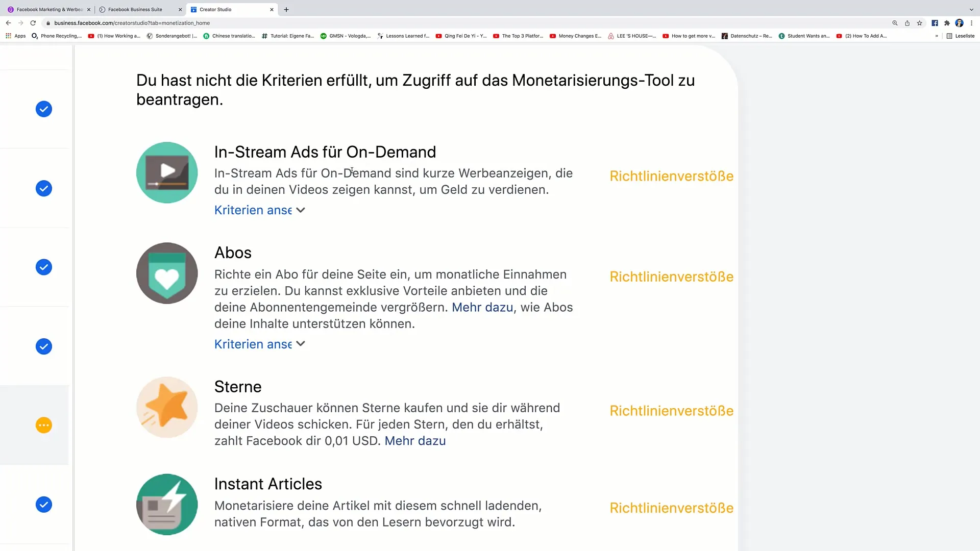Toggle the second blue checkmark sidebar item
This screenshot has height=551, width=980.
[x=43, y=188]
